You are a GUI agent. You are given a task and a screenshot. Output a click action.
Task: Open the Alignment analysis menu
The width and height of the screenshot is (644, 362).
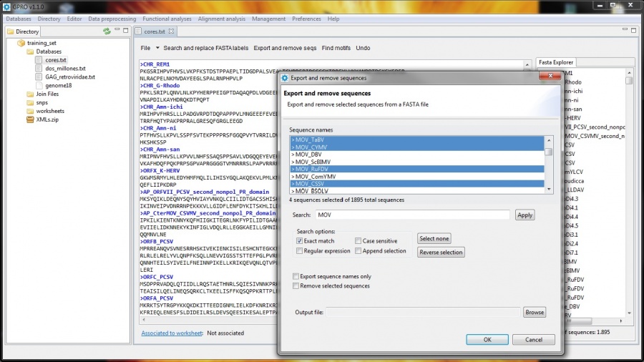[221, 19]
